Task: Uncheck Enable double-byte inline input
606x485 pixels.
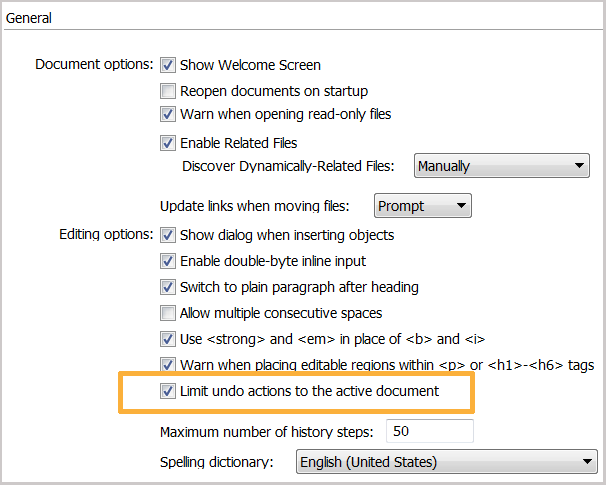Action: tap(167, 262)
